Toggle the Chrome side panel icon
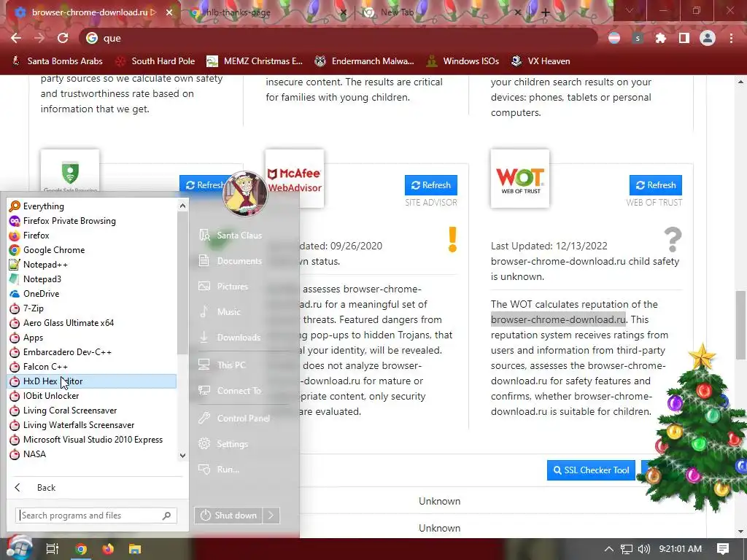 click(x=684, y=38)
